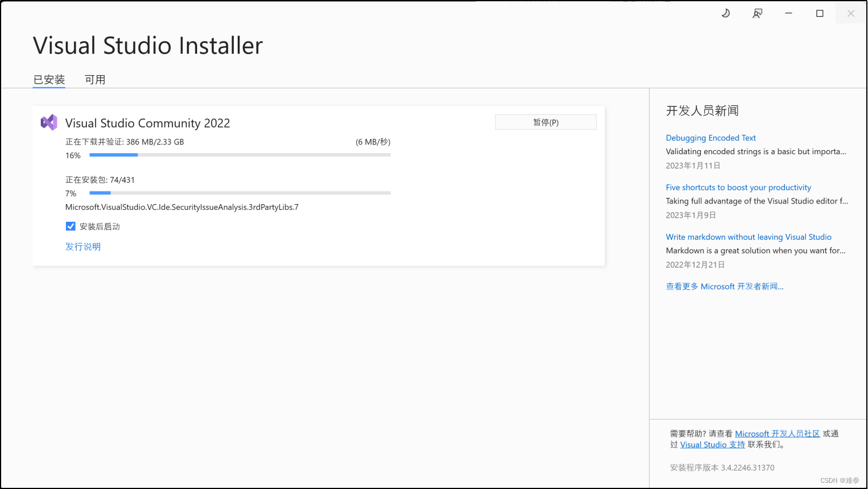Open the Microsoft 开发人员社区 link
The width and height of the screenshot is (868, 489).
(x=777, y=433)
